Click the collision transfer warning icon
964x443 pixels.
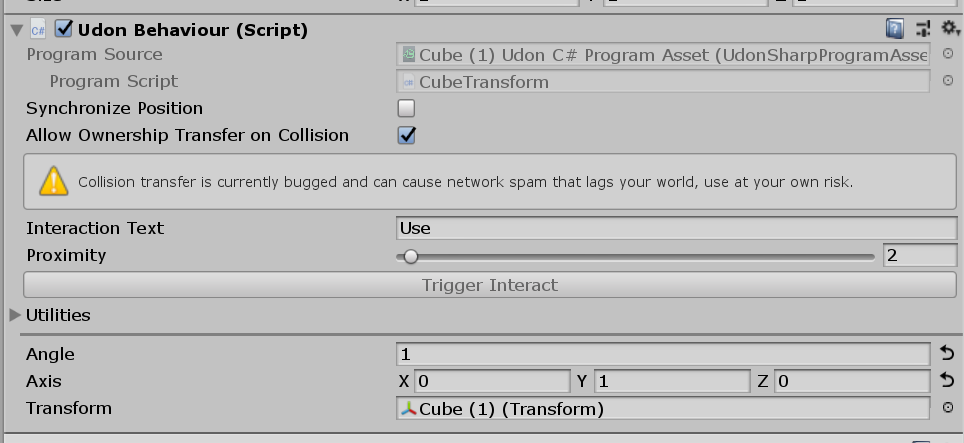[x=53, y=182]
